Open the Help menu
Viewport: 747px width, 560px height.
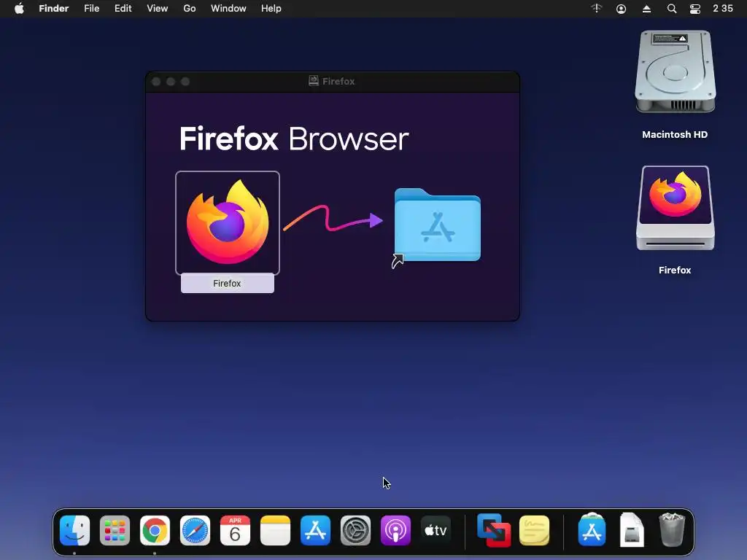coord(271,9)
